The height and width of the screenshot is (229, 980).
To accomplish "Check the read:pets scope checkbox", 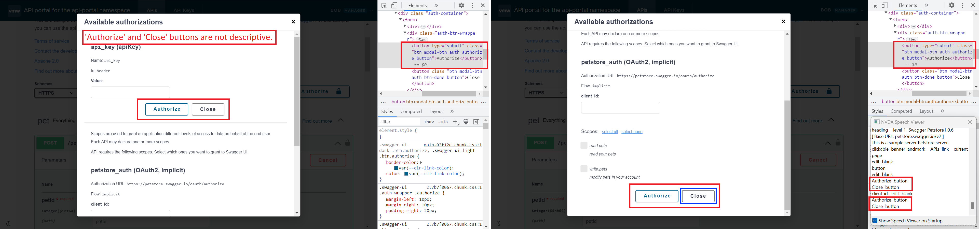I will point(584,145).
